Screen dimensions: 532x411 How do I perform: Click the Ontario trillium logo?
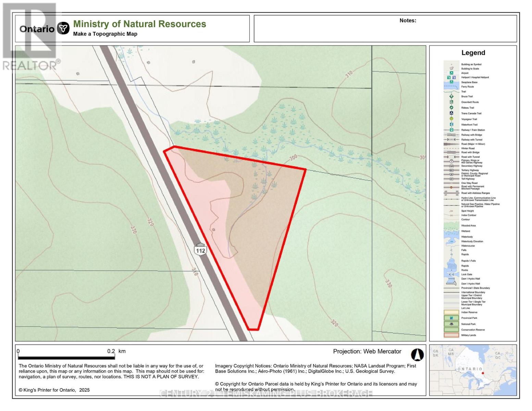[63, 28]
